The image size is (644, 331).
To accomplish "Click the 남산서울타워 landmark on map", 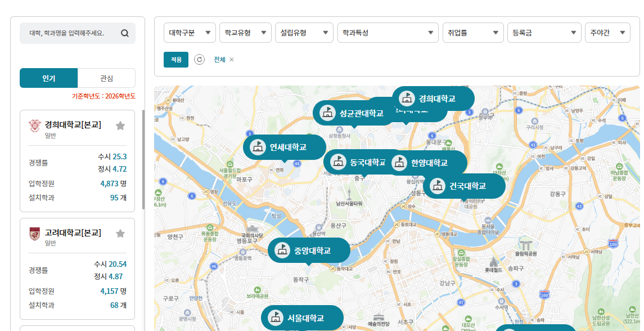I will (349, 197).
